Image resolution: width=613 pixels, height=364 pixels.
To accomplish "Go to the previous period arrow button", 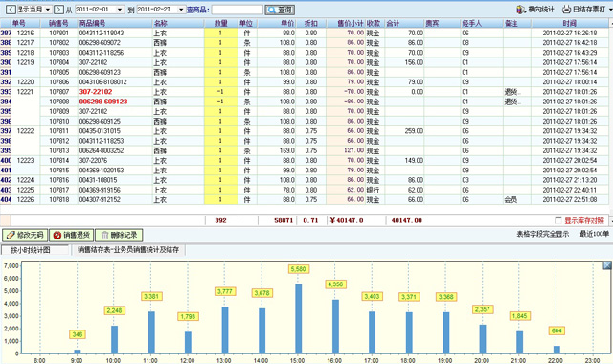I will point(11,10).
